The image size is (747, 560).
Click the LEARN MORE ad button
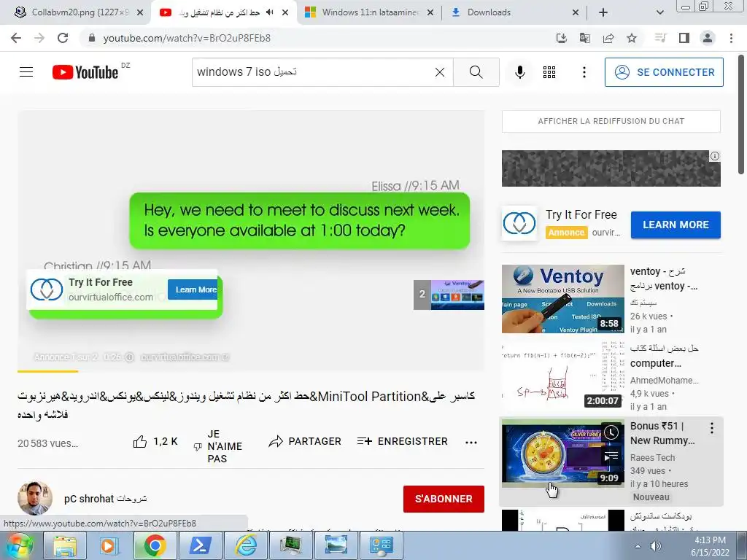[676, 225]
